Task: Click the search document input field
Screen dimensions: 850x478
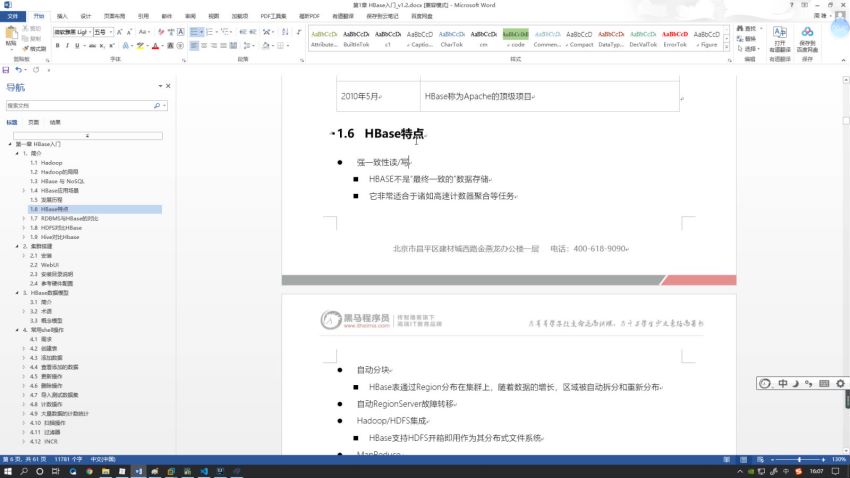Action: (x=78, y=105)
